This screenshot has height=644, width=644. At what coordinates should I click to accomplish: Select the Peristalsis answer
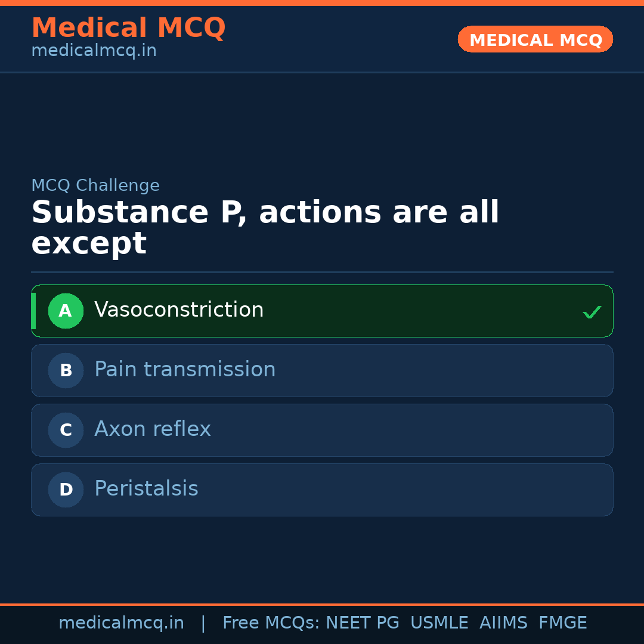click(146, 489)
